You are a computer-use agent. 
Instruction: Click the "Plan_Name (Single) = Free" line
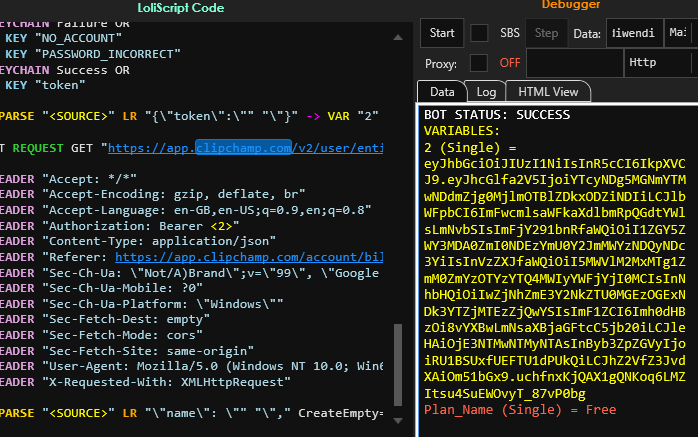click(x=520, y=409)
